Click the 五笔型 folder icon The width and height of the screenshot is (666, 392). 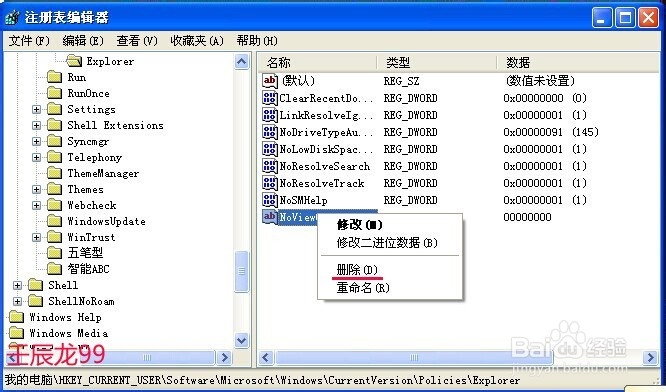coord(54,253)
